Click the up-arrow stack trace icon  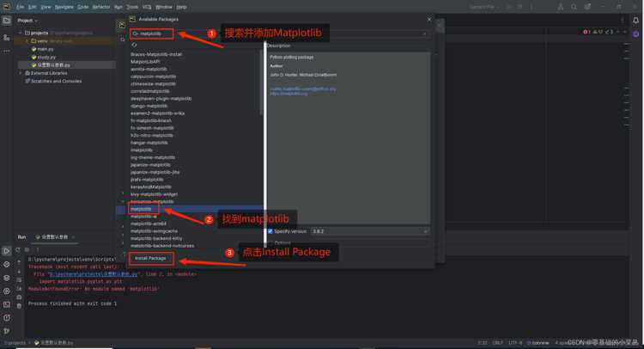coord(19,262)
